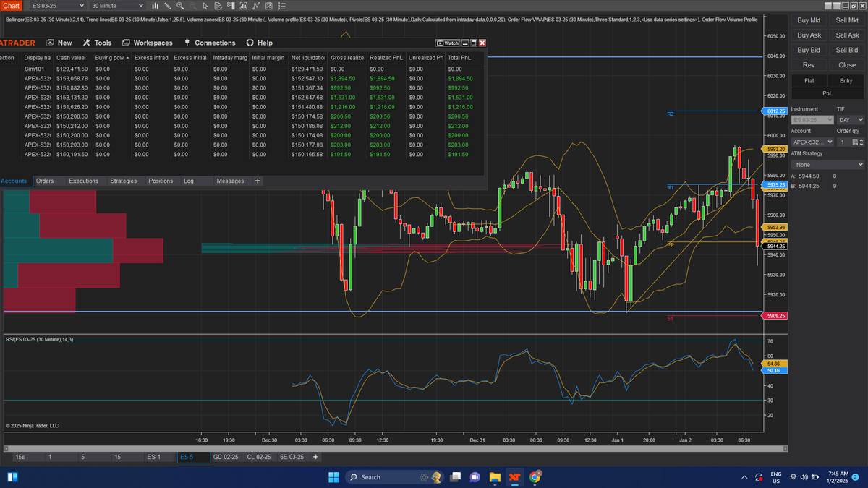The image size is (868, 488).
Task: Show hidden system tray icons
Action: (745, 477)
